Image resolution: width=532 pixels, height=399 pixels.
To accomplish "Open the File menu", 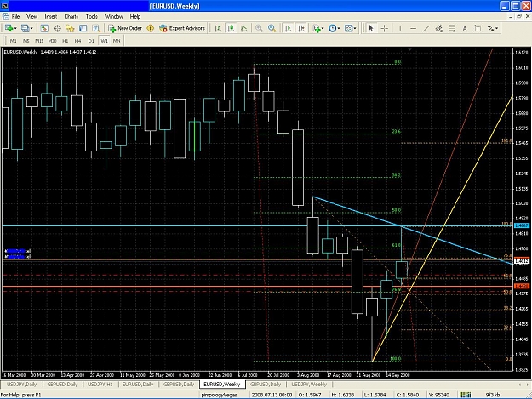I will (x=16, y=17).
